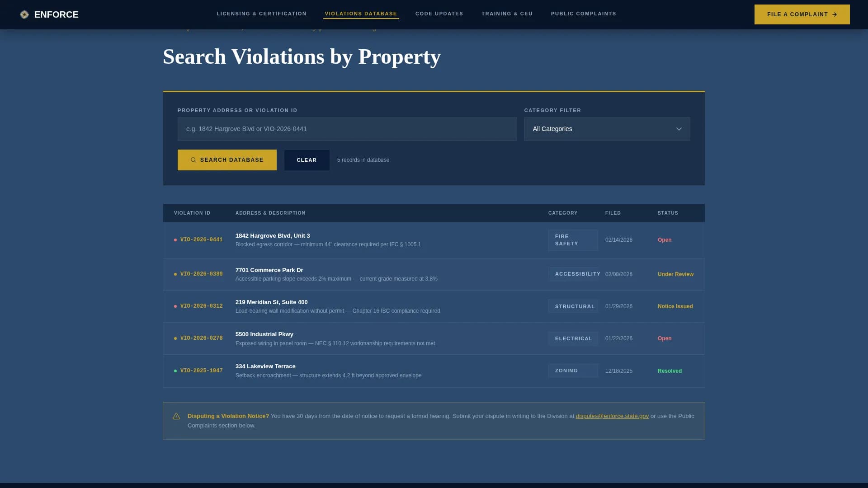Click the ENFORCE brand name text

[x=56, y=14]
